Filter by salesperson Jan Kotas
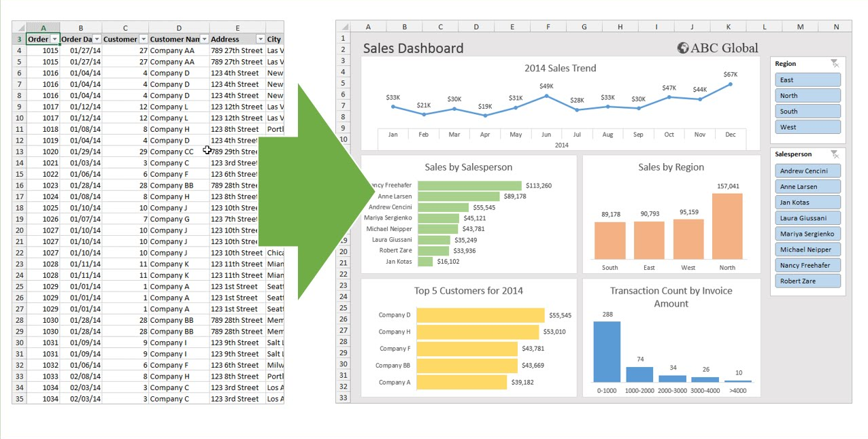Viewport: 868px width, 439px height. point(807,202)
